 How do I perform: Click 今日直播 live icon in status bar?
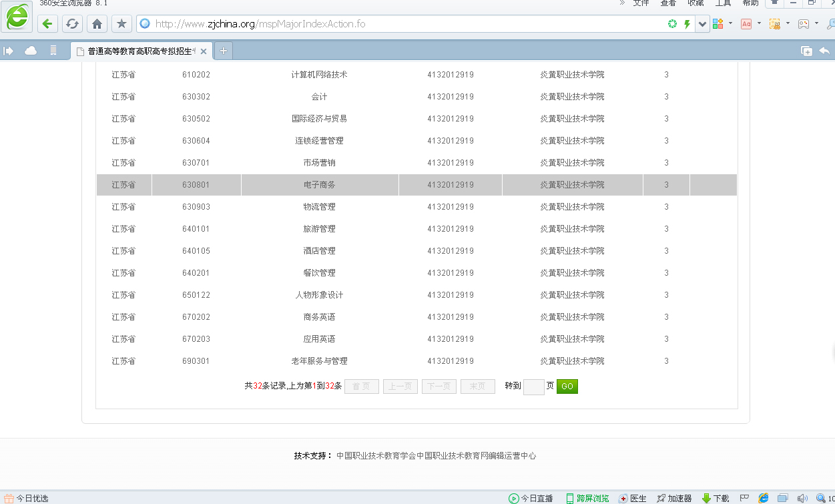tap(531, 498)
